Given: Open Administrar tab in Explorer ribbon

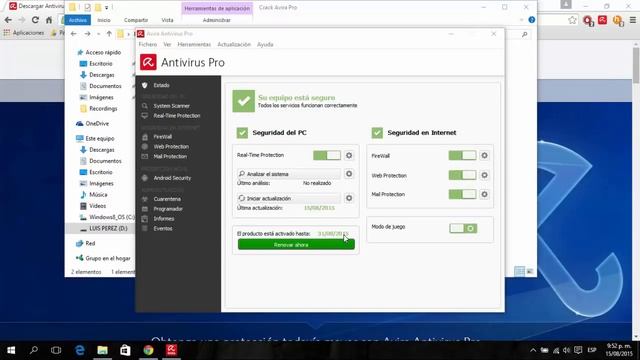Looking at the screenshot, I should click(x=217, y=20).
